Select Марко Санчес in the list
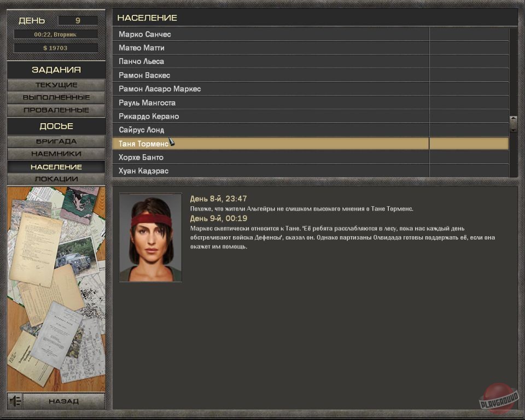 tap(311, 34)
